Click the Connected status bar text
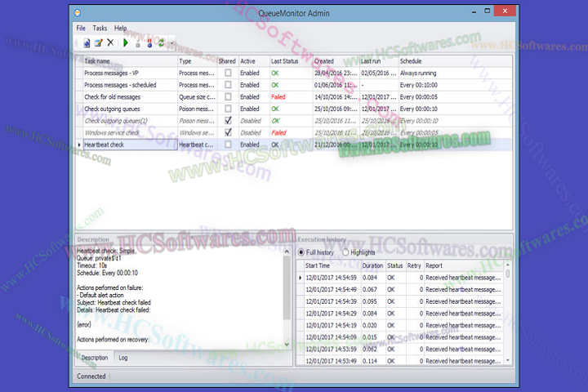This screenshot has width=588, height=392. pos(91,376)
